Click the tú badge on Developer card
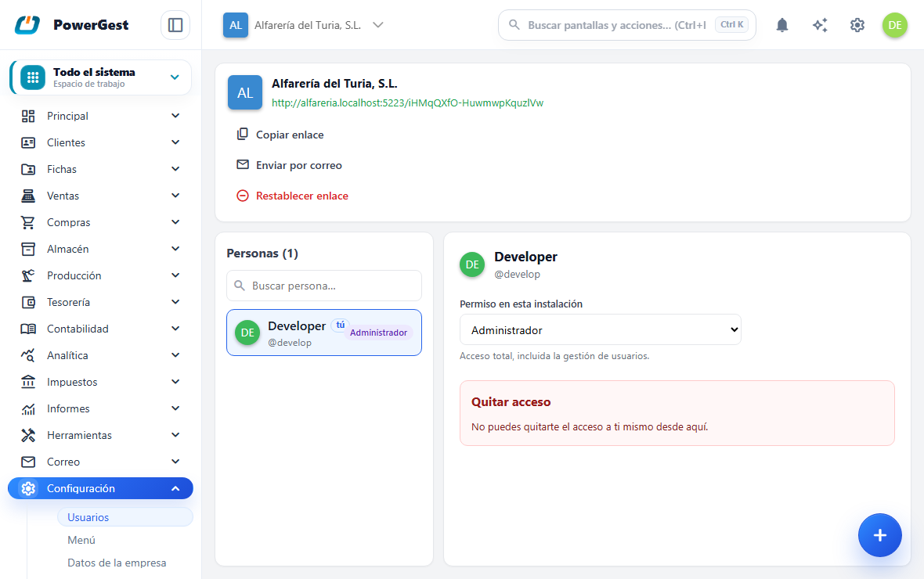This screenshot has width=924, height=579. click(x=340, y=325)
